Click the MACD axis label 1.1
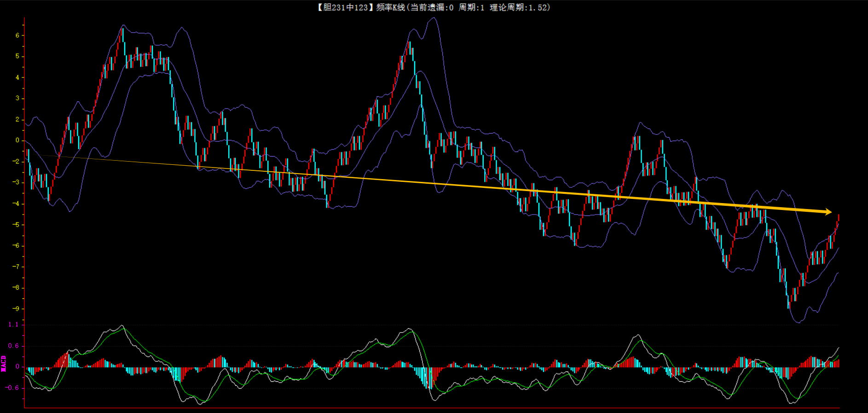This screenshot has width=868, height=413. pos(13,325)
